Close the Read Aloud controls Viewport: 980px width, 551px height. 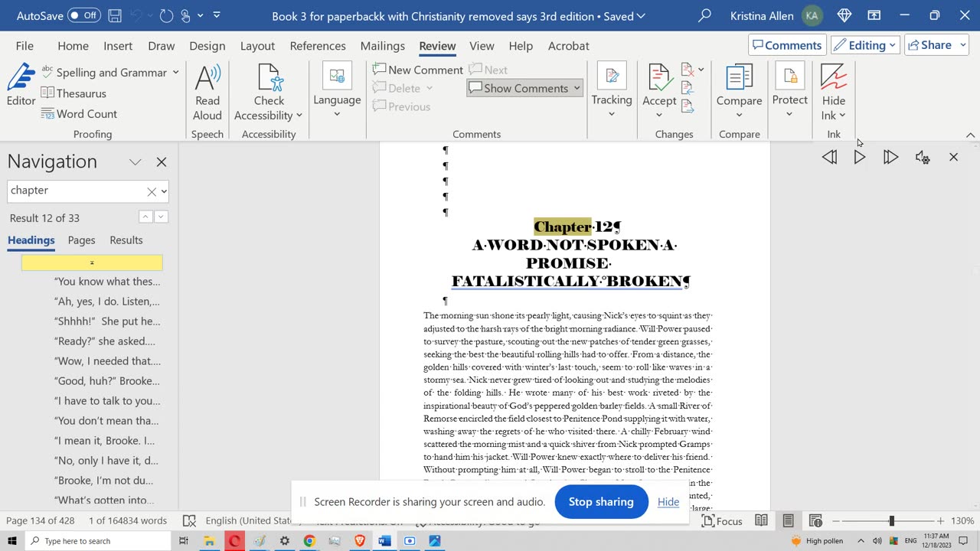(953, 157)
